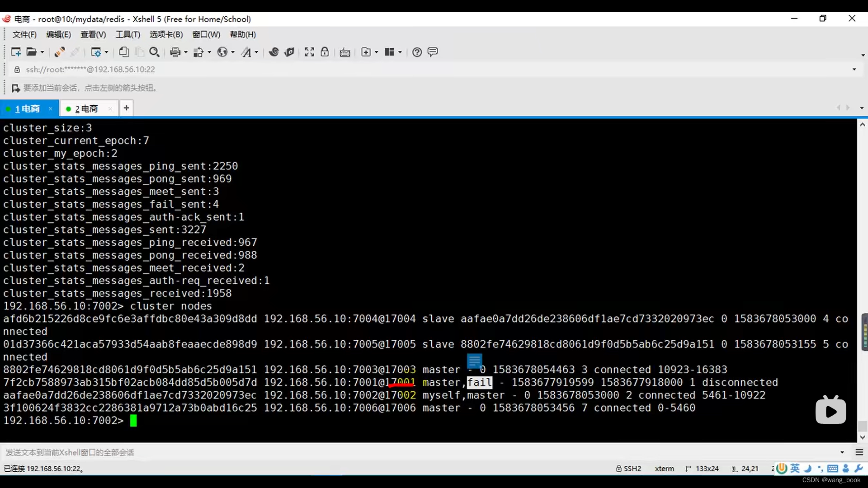This screenshot has height=488, width=868.
Task: Click the lock screen padlock icon
Action: 325,52
